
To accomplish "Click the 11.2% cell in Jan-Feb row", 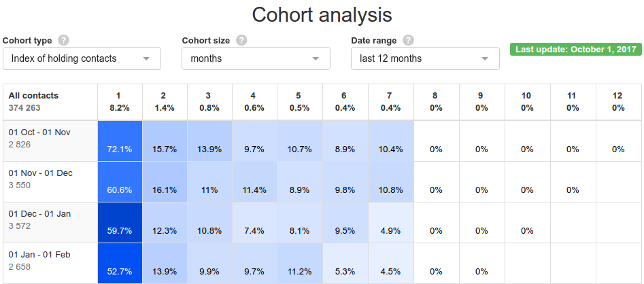I will pyautogui.click(x=300, y=264).
